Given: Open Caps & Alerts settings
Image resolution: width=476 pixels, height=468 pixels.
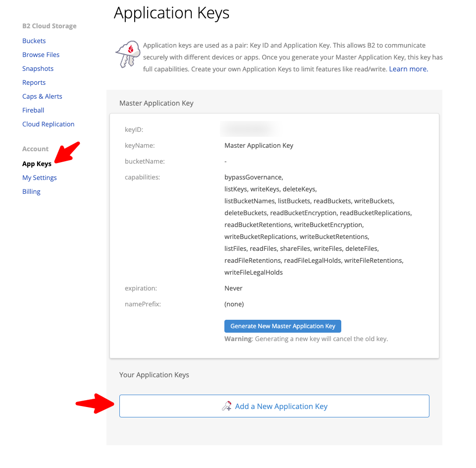Looking at the screenshot, I should coord(42,97).
